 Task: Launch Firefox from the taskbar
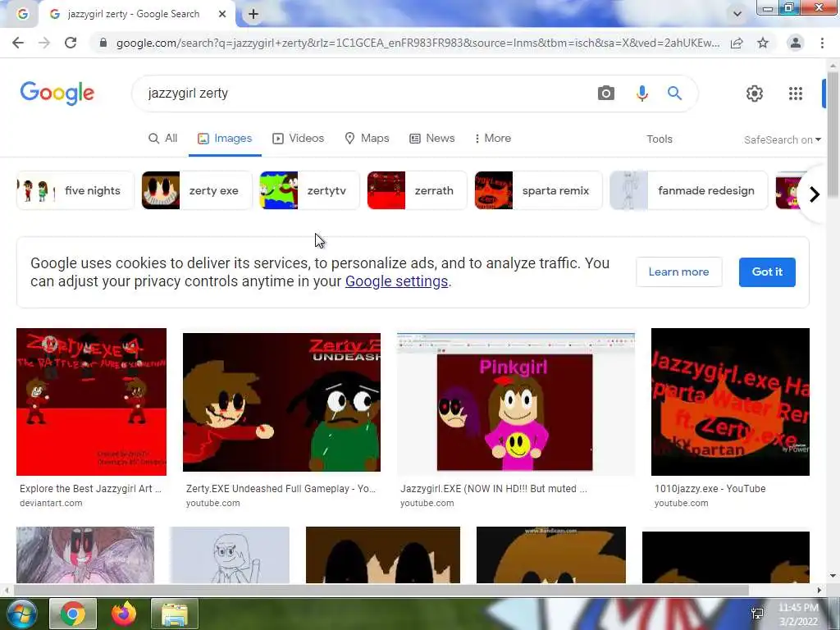coord(124,614)
